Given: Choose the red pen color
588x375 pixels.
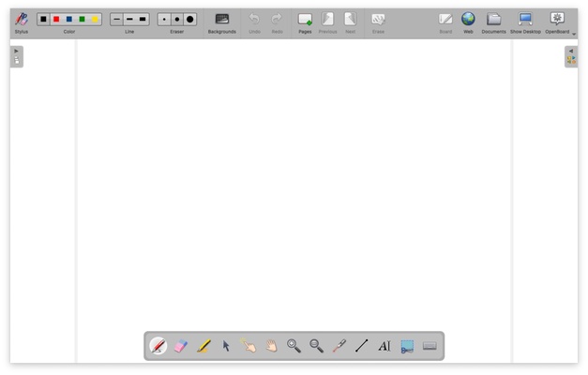Looking at the screenshot, I should pyautogui.click(x=56, y=19).
